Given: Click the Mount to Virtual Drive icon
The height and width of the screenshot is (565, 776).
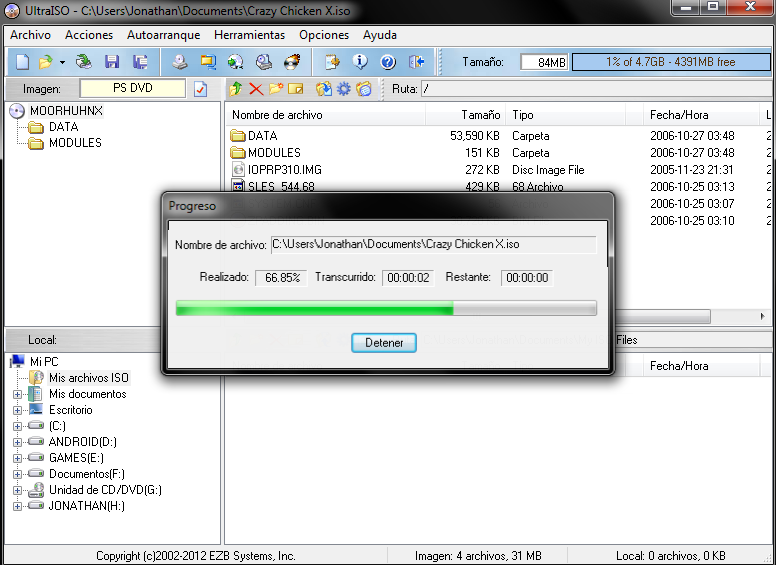Looking at the screenshot, I should point(264,62).
